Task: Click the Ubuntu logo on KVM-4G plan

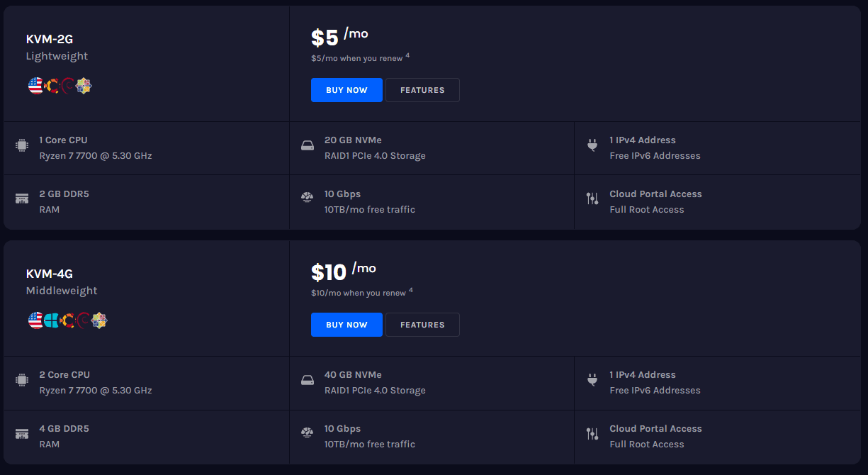Action: (x=68, y=321)
